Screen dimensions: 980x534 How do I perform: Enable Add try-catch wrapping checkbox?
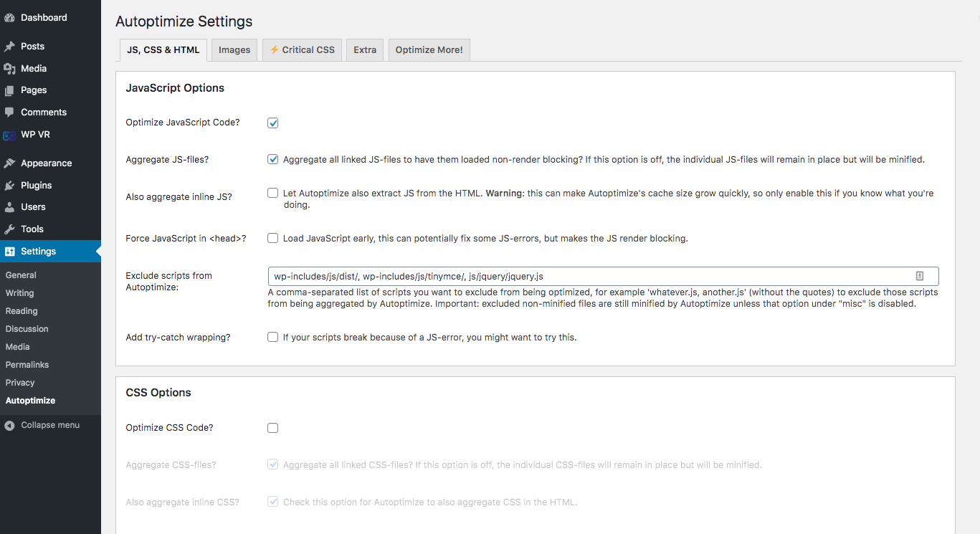coord(273,337)
